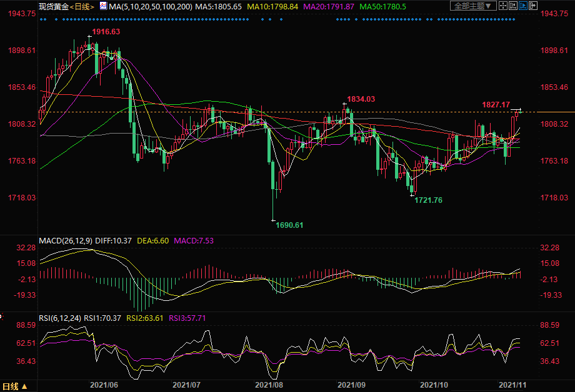Click the rightmost export-arrow toolbar icon

pos(533,6)
